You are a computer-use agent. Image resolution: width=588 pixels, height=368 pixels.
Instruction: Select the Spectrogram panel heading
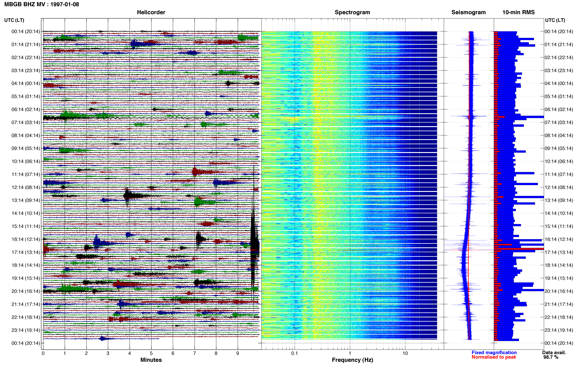click(352, 12)
